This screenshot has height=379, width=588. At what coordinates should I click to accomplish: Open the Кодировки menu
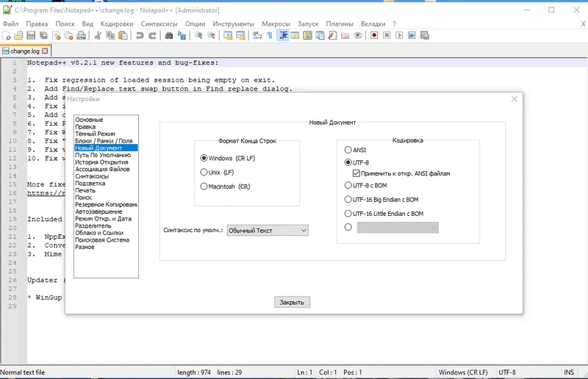[x=117, y=24]
